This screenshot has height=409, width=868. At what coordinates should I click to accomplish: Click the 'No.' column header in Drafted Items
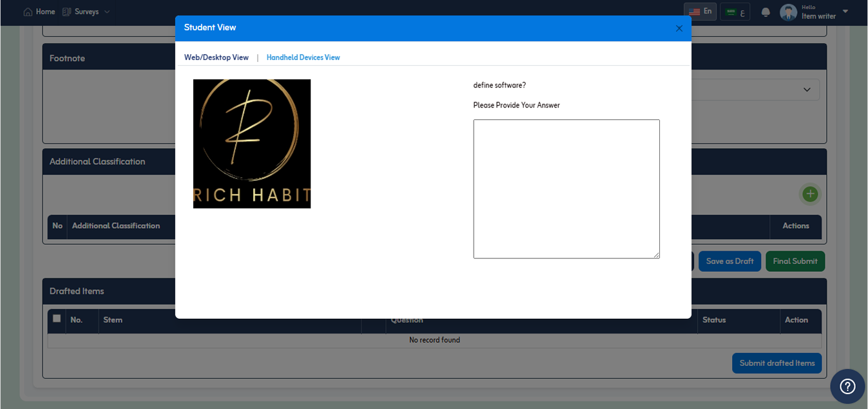(x=77, y=320)
